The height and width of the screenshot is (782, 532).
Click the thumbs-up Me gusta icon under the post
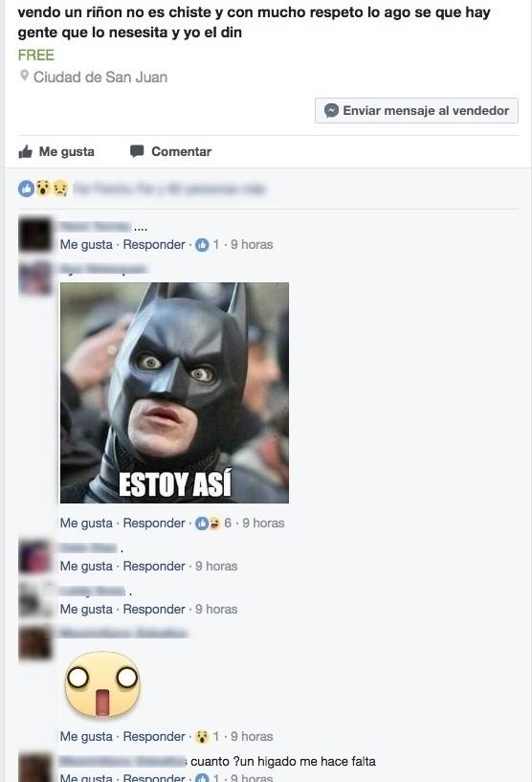pyautogui.click(x=26, y=151)
